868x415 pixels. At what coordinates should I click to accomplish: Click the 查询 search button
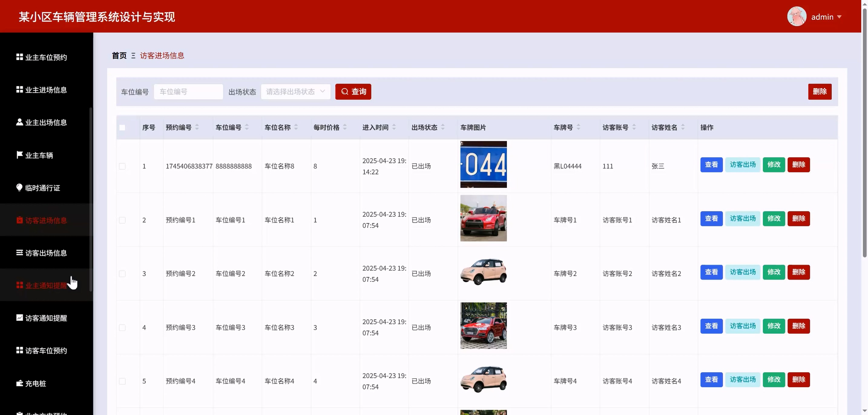click(x=353, y=92)
